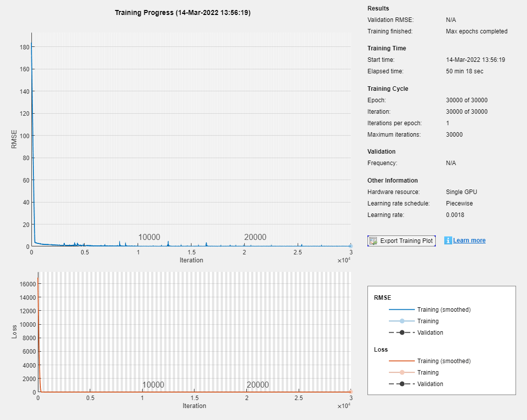Click the blue info icon beside Learn more
Screen dimensions: 527x420
pos(448,240)
